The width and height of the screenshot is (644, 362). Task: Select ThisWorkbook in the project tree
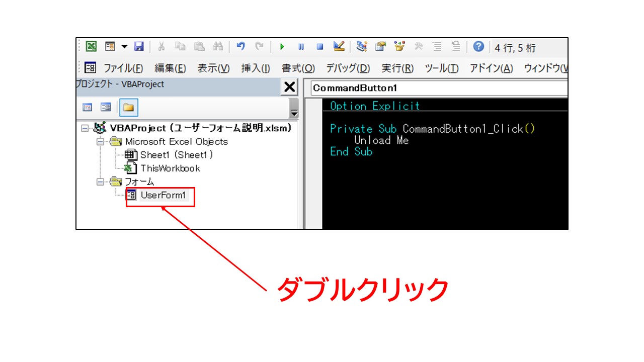(170, 168)
